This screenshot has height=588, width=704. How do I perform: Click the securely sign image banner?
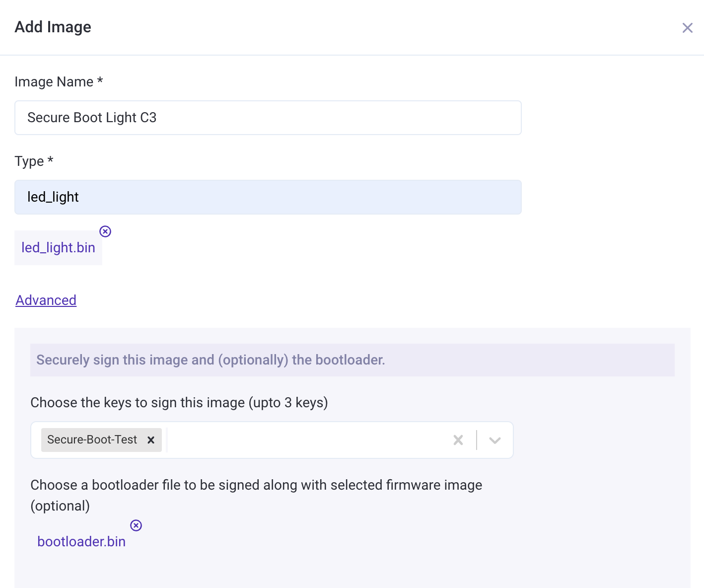[x=352, y=360]
